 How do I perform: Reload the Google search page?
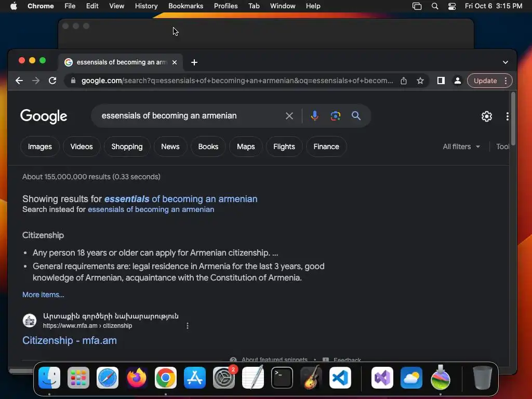coord(52,81)
